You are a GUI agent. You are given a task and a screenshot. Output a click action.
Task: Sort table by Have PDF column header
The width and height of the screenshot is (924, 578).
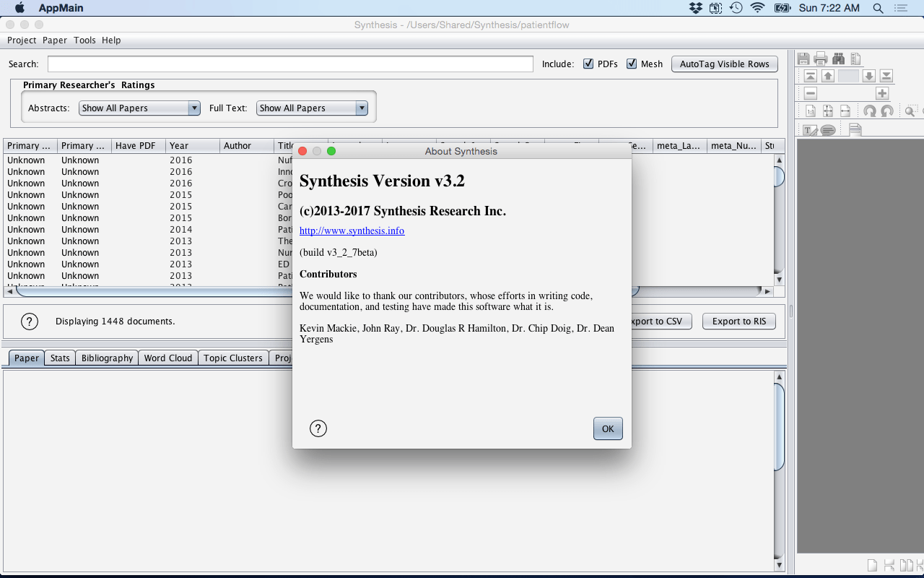[139, 145]
